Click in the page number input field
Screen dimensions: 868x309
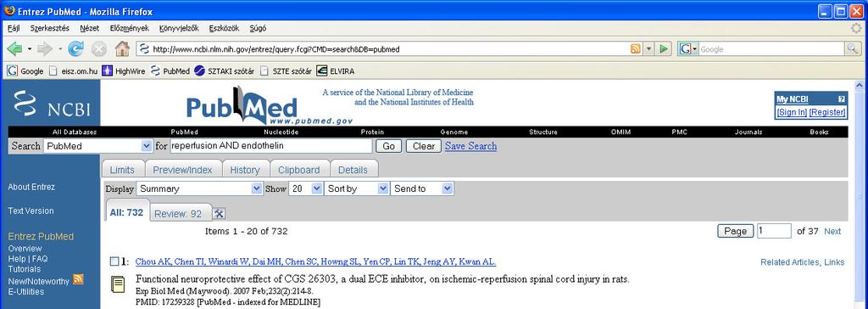tap(774, 232)
